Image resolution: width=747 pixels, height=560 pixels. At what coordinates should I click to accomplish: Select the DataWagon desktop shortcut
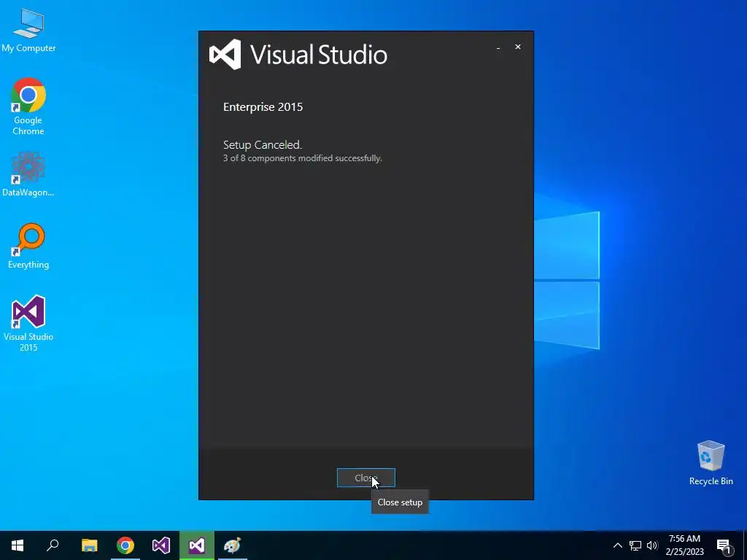[x=28, y=174]
